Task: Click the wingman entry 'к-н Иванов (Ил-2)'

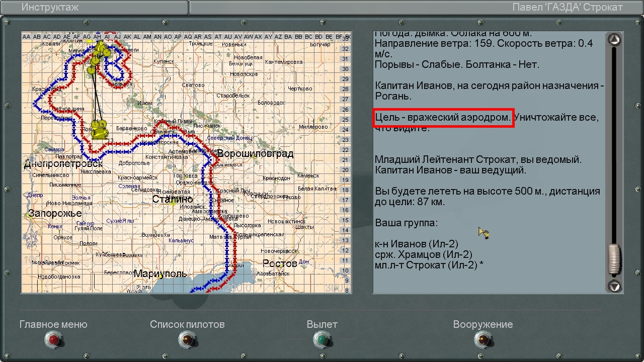Action: click(x=417, y=244)
